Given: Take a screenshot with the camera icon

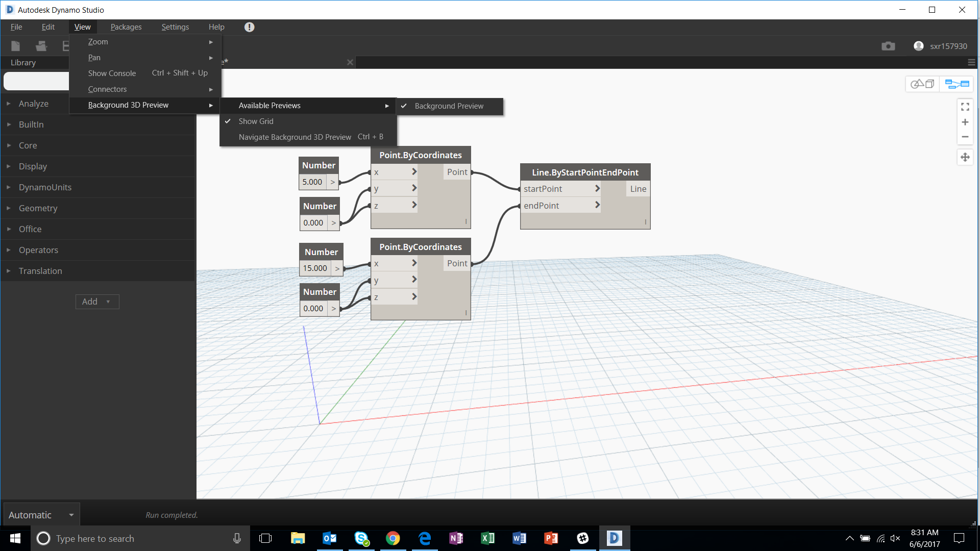Looking at the screenshot, I should (888, 46).
